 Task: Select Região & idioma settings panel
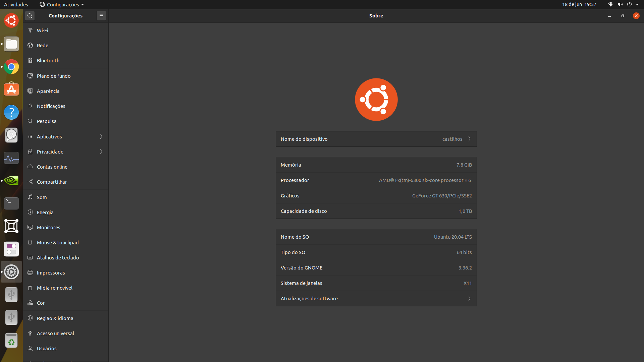(55, 318)
